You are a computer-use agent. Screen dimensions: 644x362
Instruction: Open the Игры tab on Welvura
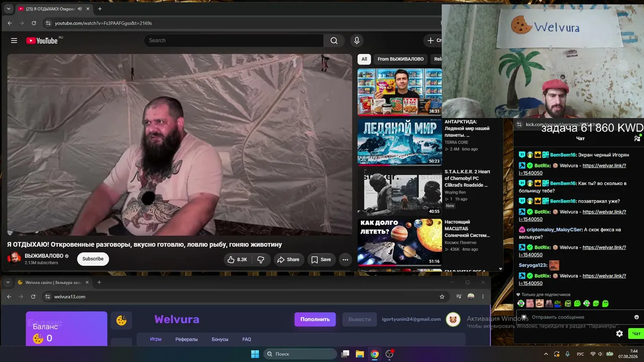pos(155,339)
